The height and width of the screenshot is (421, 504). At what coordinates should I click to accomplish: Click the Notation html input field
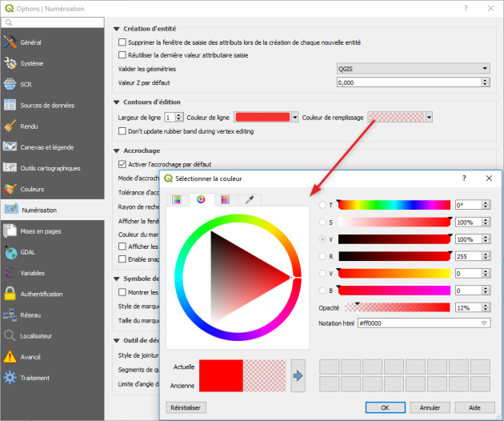(x=424, y=323)
